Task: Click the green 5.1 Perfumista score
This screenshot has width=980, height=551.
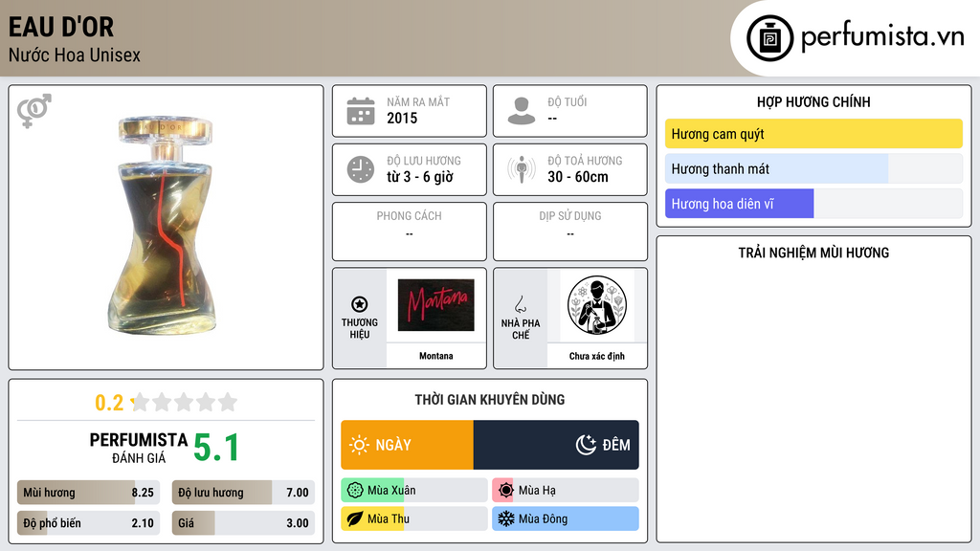Action: tap(216, 448)
